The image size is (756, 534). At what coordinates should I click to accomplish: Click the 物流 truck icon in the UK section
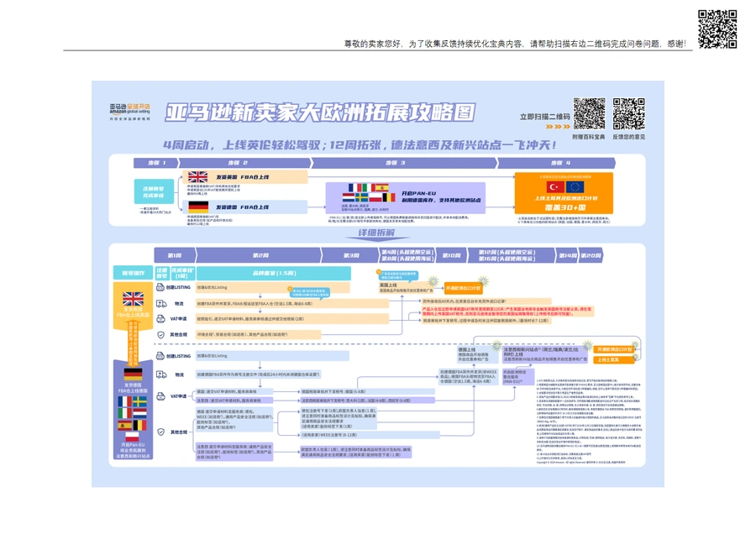tap(161, 304)
